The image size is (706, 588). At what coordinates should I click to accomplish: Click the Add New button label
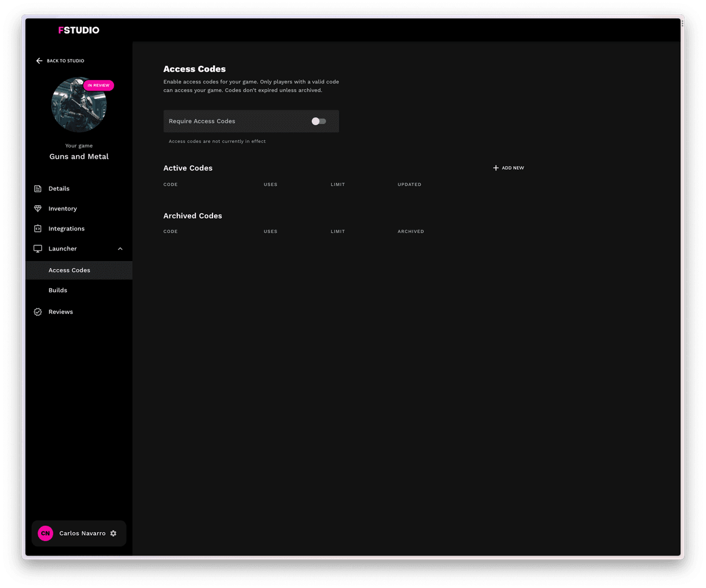point(513,168)
